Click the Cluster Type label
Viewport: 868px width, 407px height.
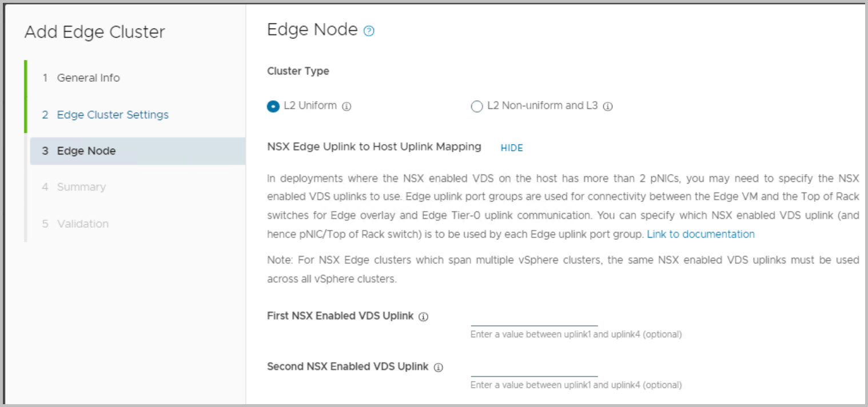[x=298, y=72]
